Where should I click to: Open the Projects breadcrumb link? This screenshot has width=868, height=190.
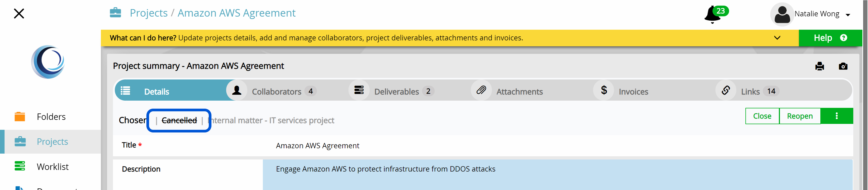[x=149, y=13]
